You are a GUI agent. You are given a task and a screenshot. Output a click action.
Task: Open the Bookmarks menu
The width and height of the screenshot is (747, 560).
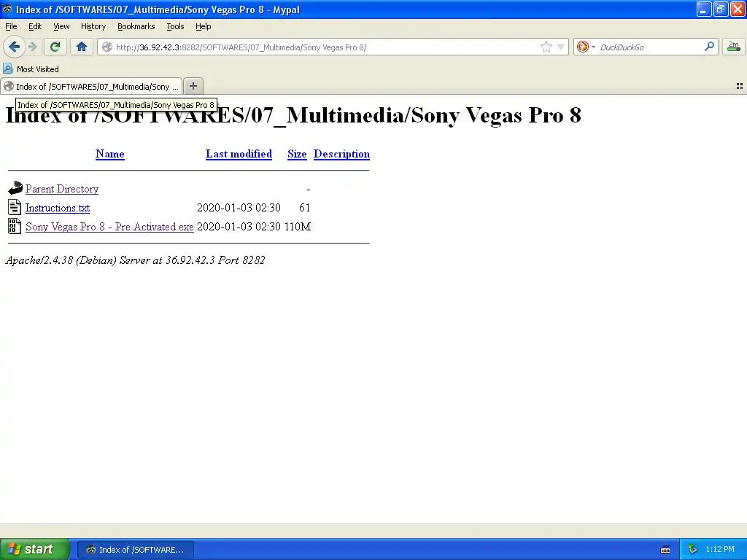tap(136, 26)
